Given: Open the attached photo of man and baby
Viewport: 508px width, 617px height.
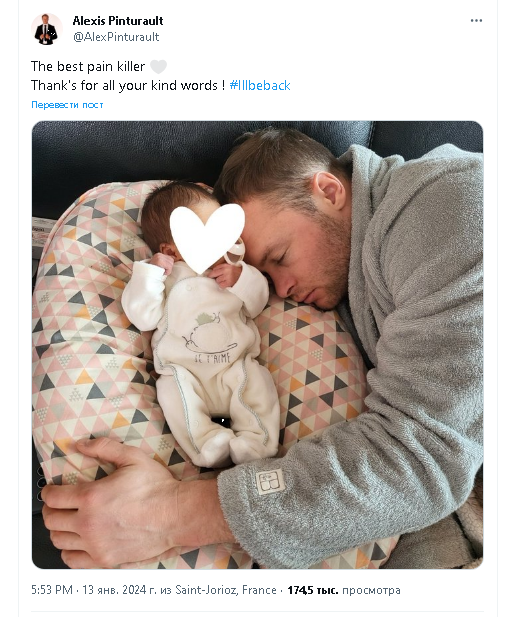Looking at the screenshot, I should pyautogui.click(x=257, y=345).
